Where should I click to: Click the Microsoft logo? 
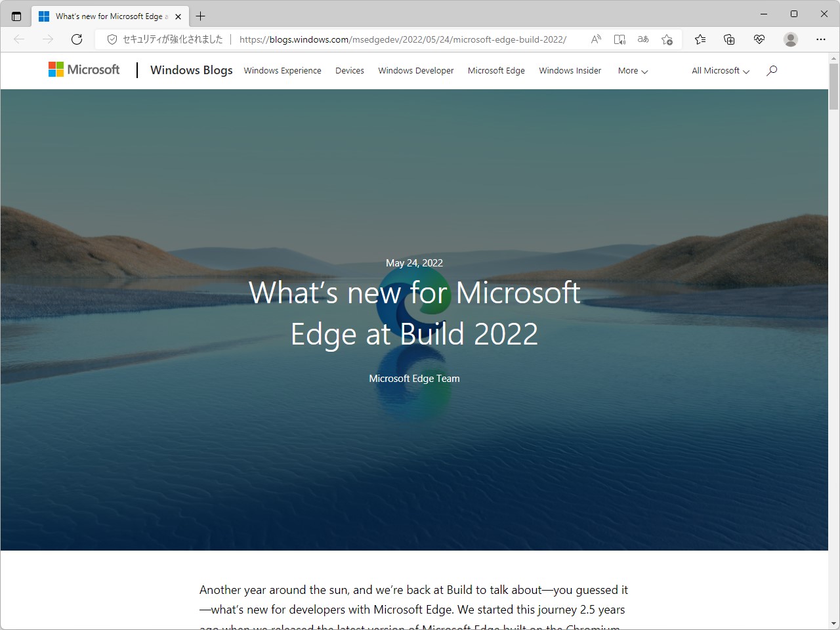[83, 69]
